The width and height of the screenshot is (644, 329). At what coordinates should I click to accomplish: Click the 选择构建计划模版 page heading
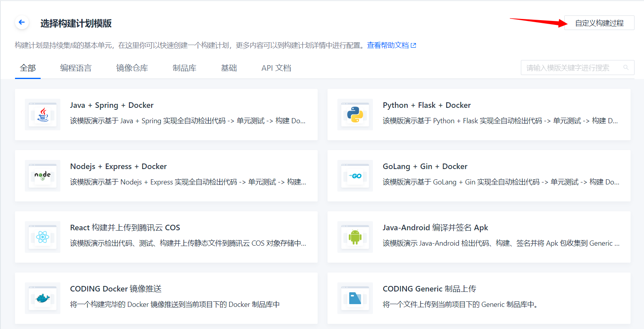[76, 23]
